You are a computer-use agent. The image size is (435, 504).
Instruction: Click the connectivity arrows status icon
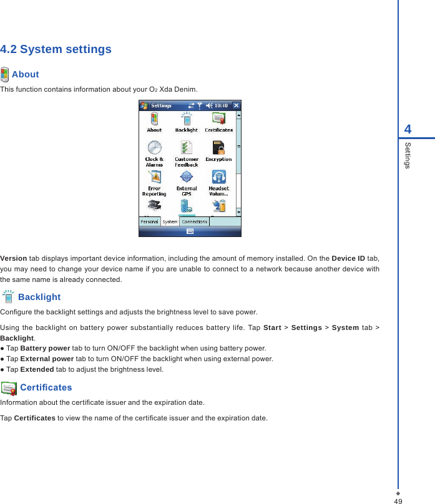tap(192, 105)
